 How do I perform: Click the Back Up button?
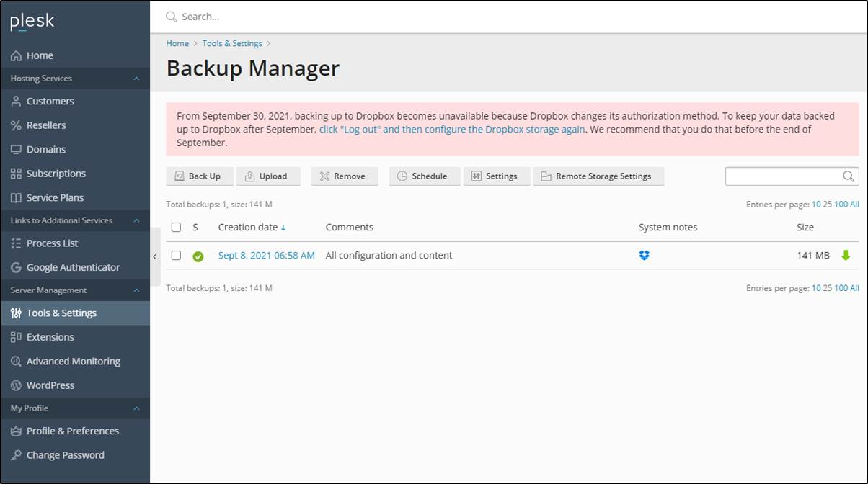(200, 176)
